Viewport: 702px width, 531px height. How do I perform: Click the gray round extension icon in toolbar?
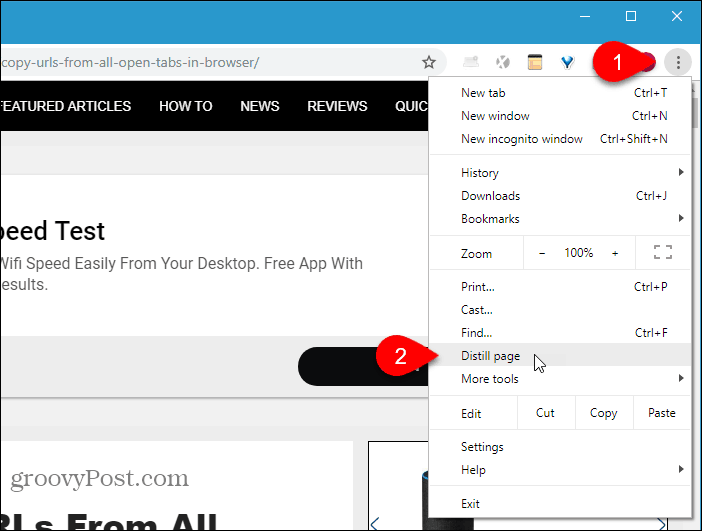tap(503, 62)
